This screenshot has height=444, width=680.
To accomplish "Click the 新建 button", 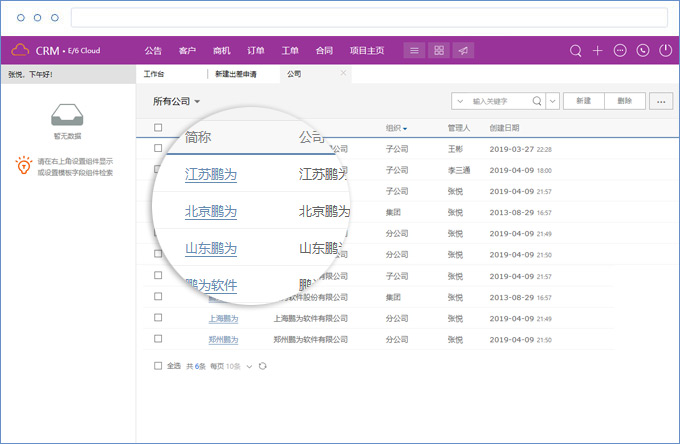I will [584, 101].
